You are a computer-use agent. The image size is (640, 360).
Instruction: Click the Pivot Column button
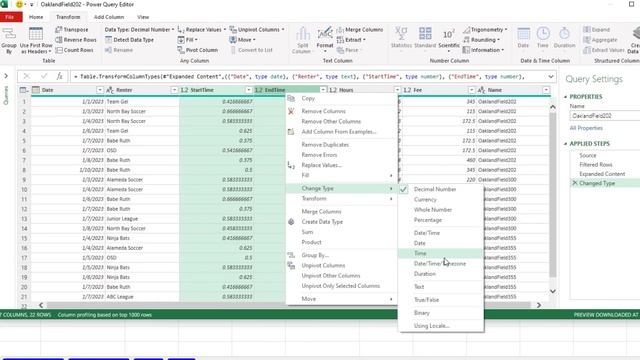tap(198, 50)
